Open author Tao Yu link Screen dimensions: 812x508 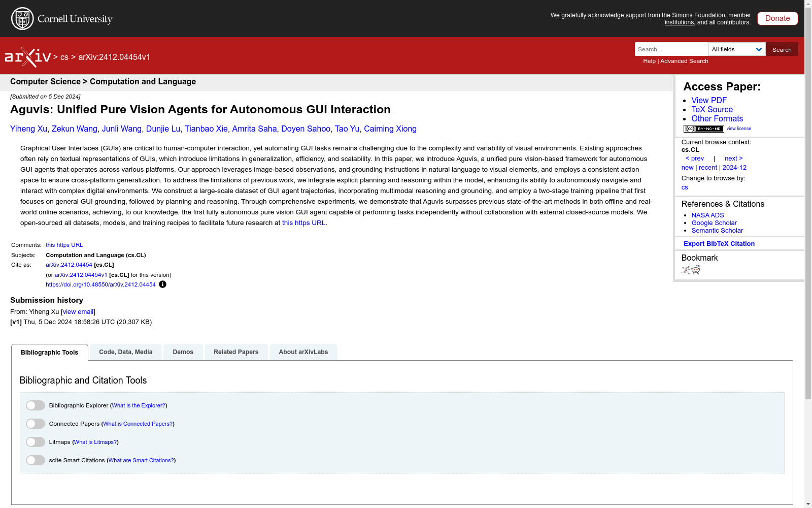click(347, 129)
